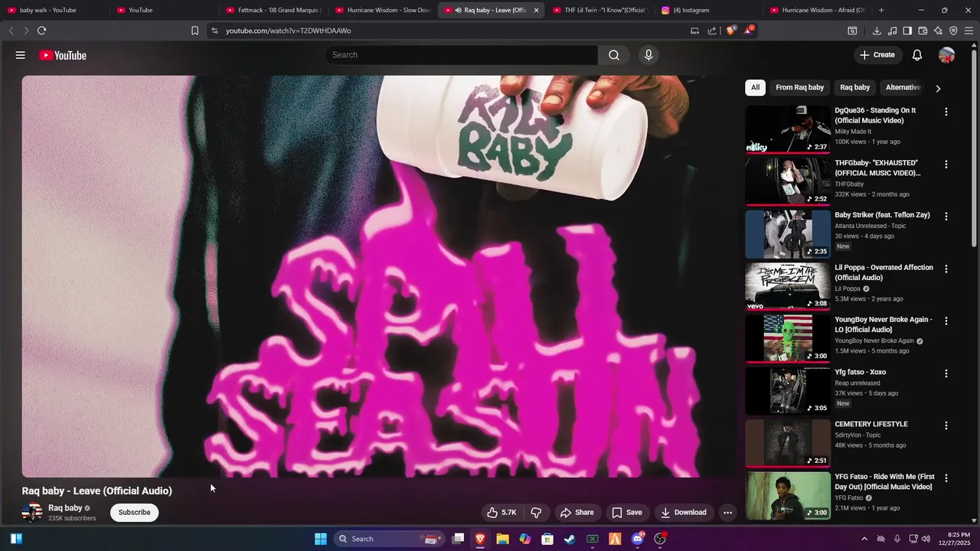Open Steam from the taskbar

[x=570, y=539]
